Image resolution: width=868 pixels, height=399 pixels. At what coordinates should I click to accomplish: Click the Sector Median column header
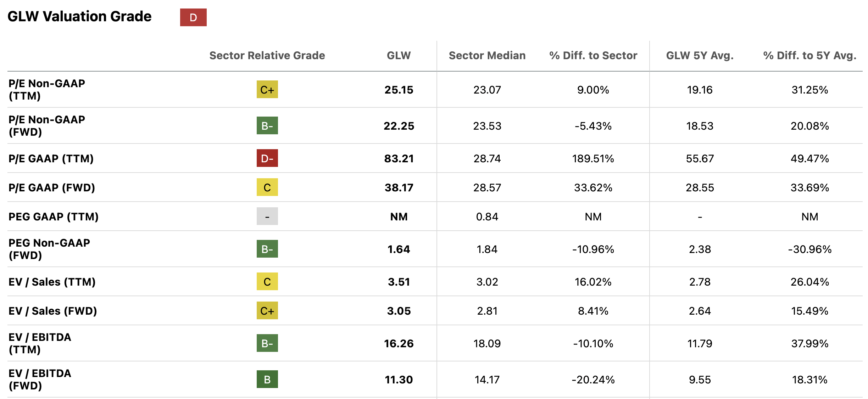[487, 56]
